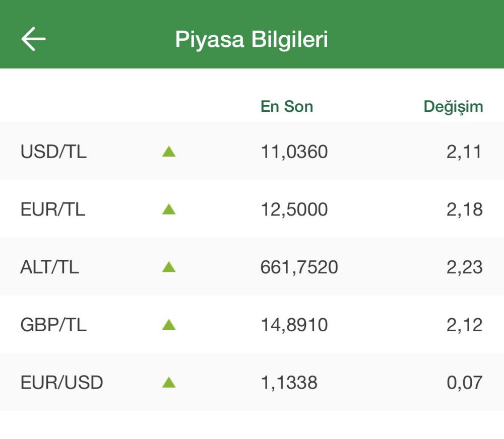This screenshot has height=439, width=504.
Task: Click the green up arrow beside USD/TL
Action: [x=169, y=151]
